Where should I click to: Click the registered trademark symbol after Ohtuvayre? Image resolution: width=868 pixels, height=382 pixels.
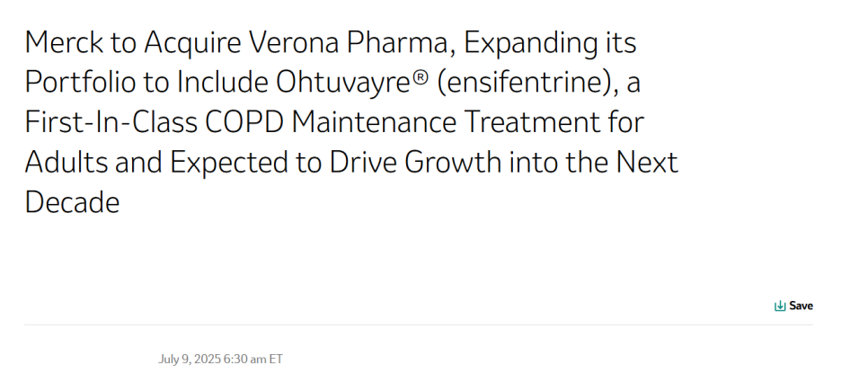[421, 77]
